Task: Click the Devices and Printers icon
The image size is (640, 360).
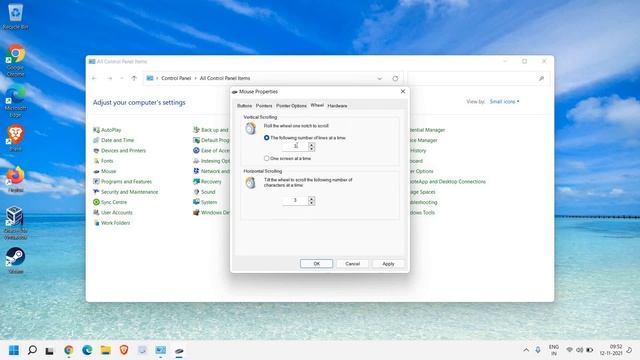Action: coord(96,151)
